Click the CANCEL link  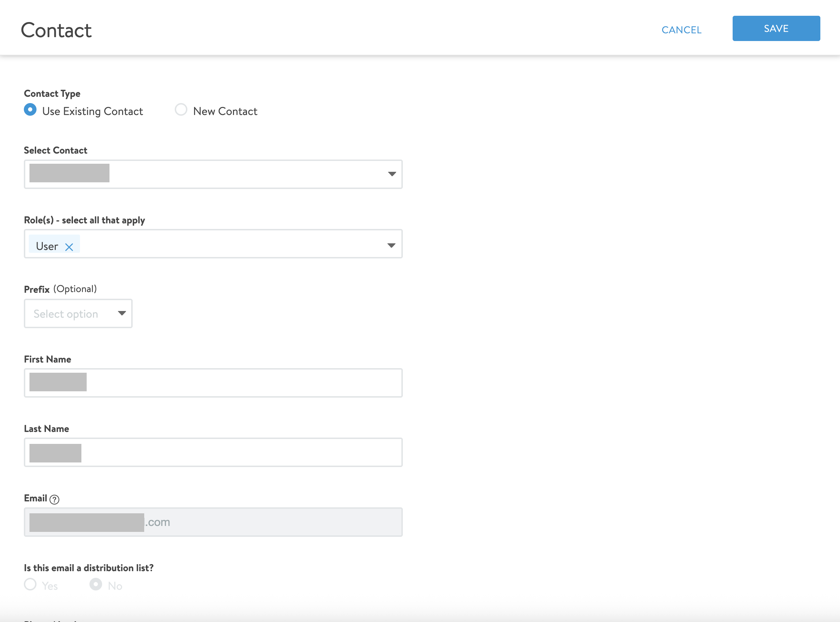681,30
